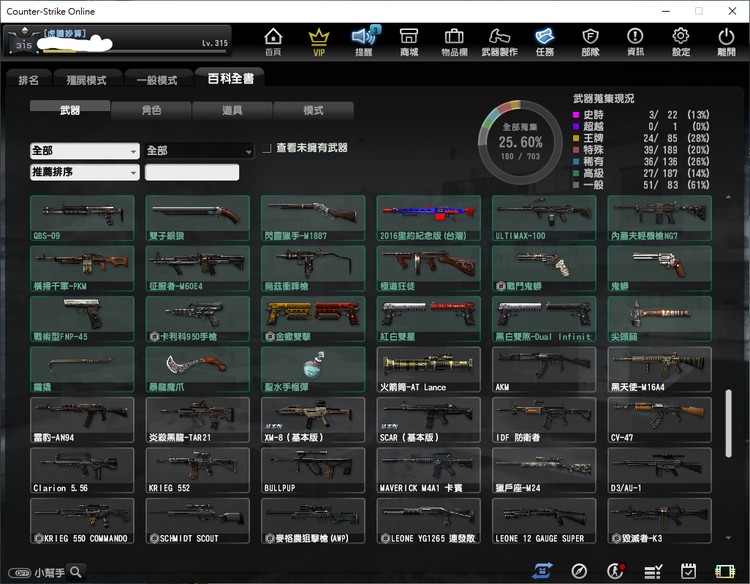Image resolution: width=750 pixels, height=584 pixels.
Task: Select the 尖頭鎚 hammer card
Action: tap(660, 319)
